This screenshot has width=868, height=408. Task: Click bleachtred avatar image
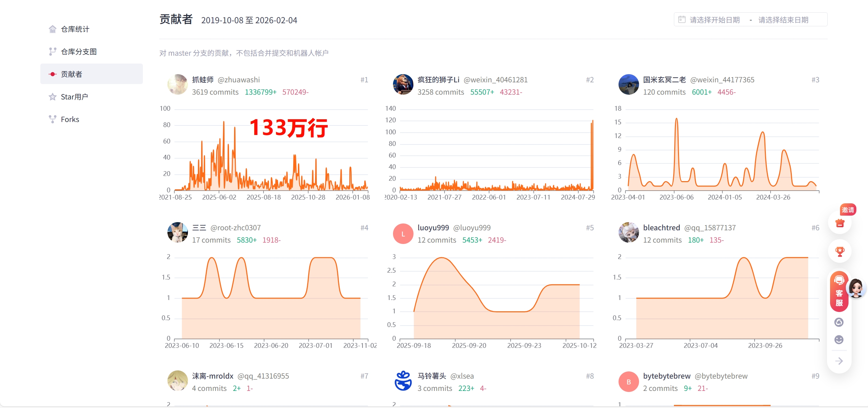click(x=628, y=232)
